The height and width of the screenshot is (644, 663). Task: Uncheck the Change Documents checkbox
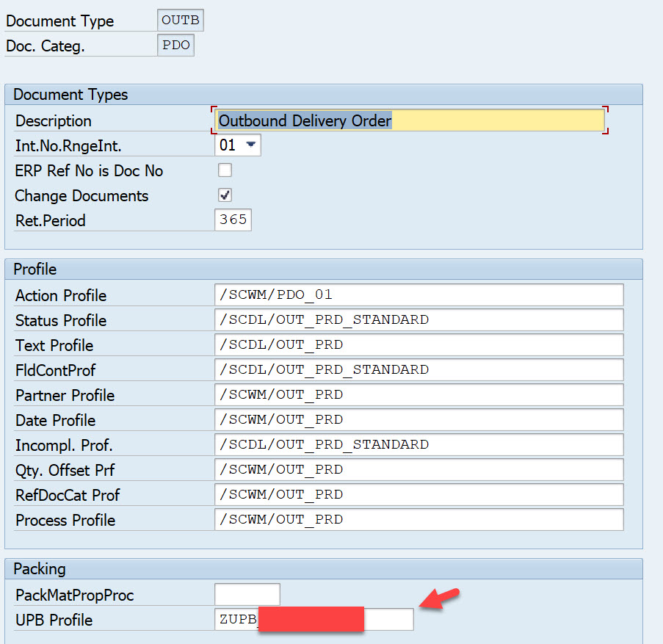click(x=225, y=195)
